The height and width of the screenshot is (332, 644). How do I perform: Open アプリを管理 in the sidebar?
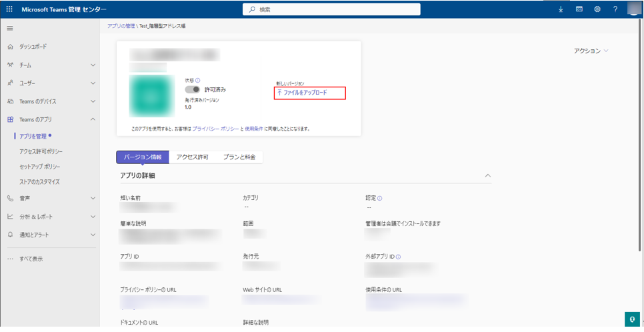click(33, 136)
